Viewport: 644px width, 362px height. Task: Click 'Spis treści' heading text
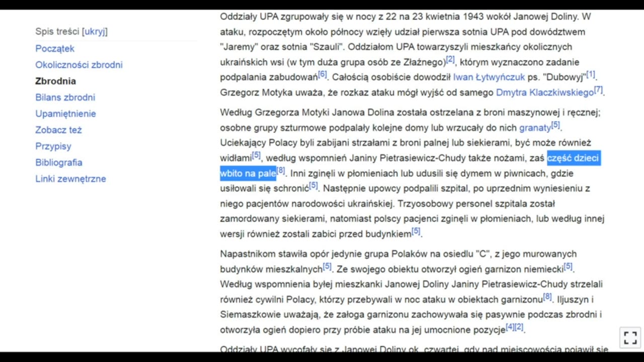57,32
